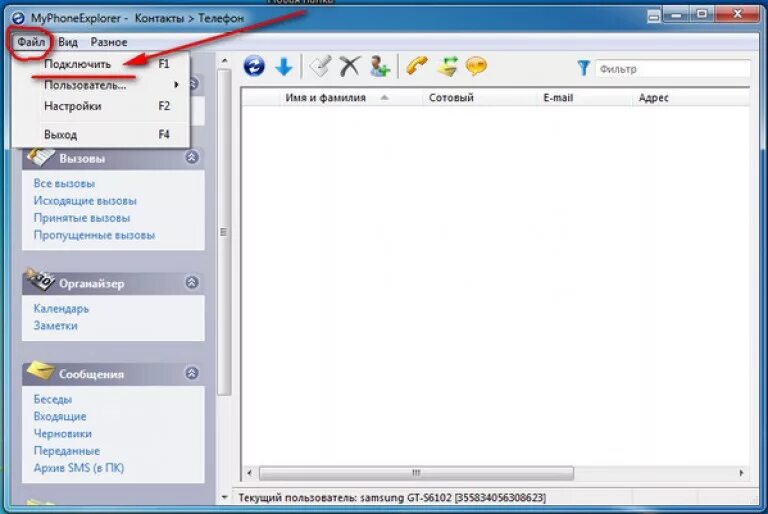Open Принятые вызовы link
The width and height of the screenshot is (768, 514).
[82, 218]
